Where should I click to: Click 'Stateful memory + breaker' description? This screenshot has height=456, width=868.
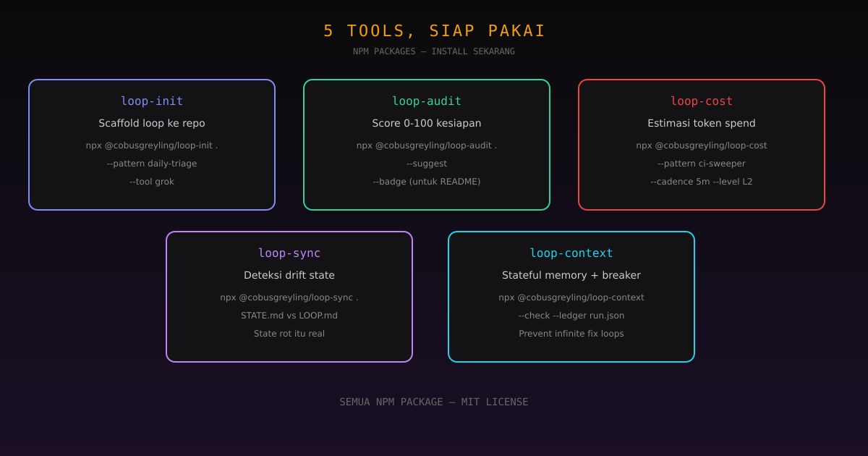(571, 275)
